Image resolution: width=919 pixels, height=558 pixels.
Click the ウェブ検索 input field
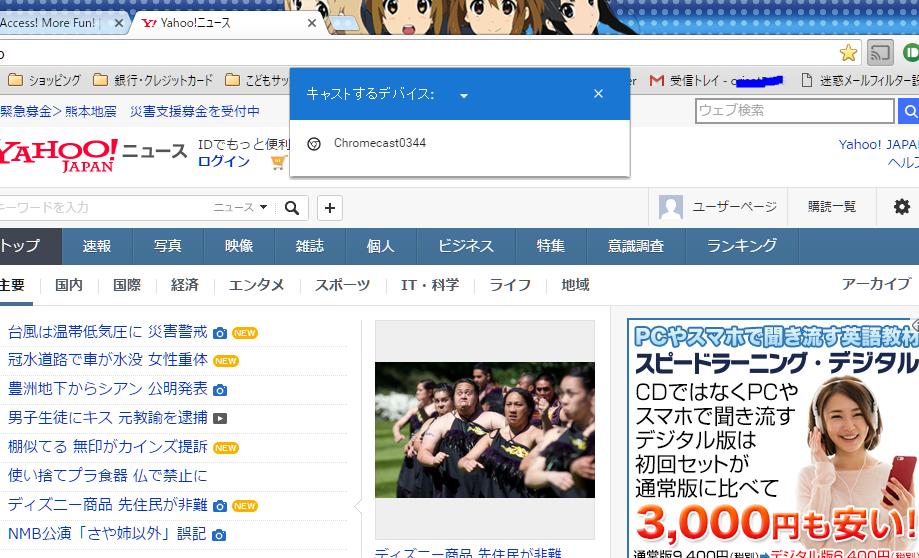[x=795, y=111]
